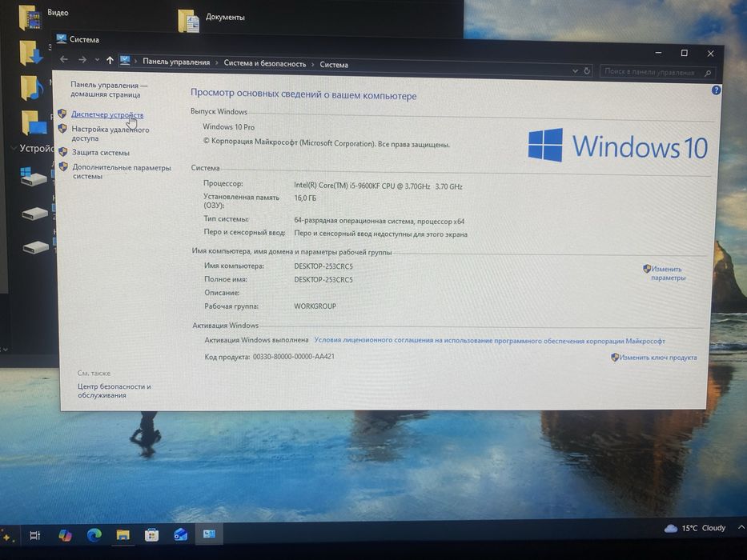The image size is (747, 560).
Task: Click the product code 00330-80000-00000-AA421
Action: (294, 356)
